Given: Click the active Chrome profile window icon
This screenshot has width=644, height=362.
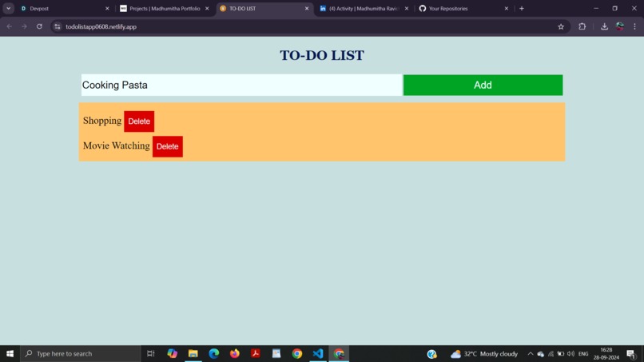Looking at the screenshot, I should tap(339, 353).
